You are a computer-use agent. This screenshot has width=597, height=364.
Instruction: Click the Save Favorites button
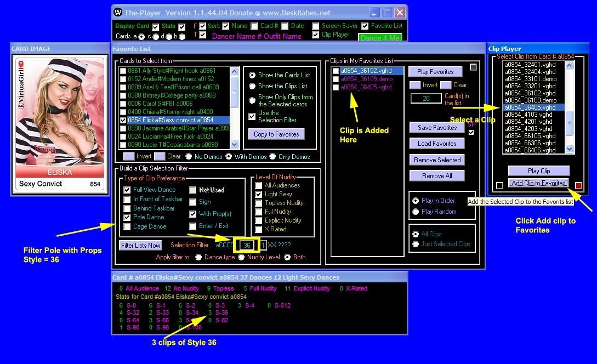437,128
